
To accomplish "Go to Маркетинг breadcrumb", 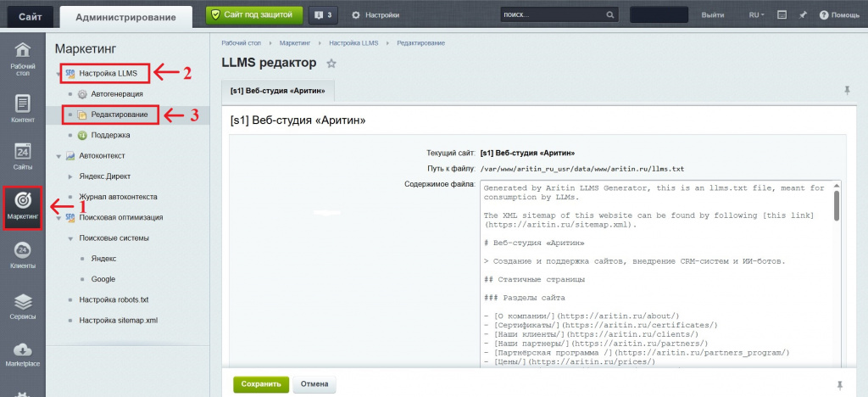I will pos(294,42).
